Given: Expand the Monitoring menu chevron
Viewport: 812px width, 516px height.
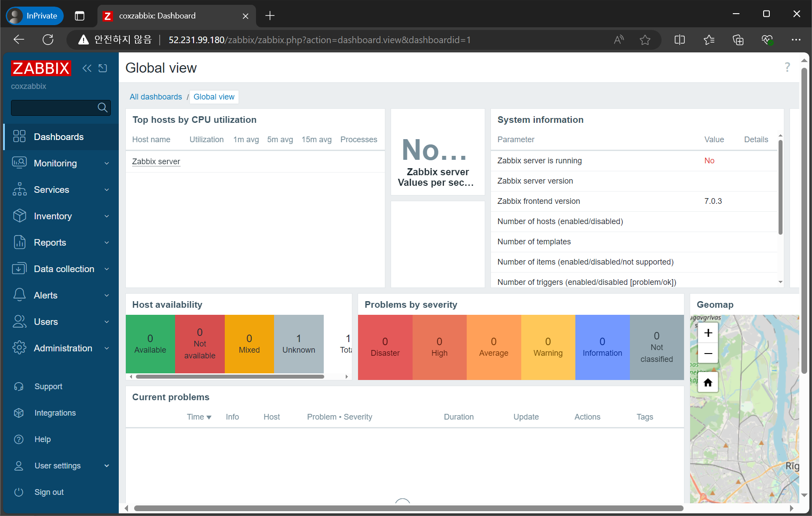Looking at the screenshot, I should click(106, 163).
